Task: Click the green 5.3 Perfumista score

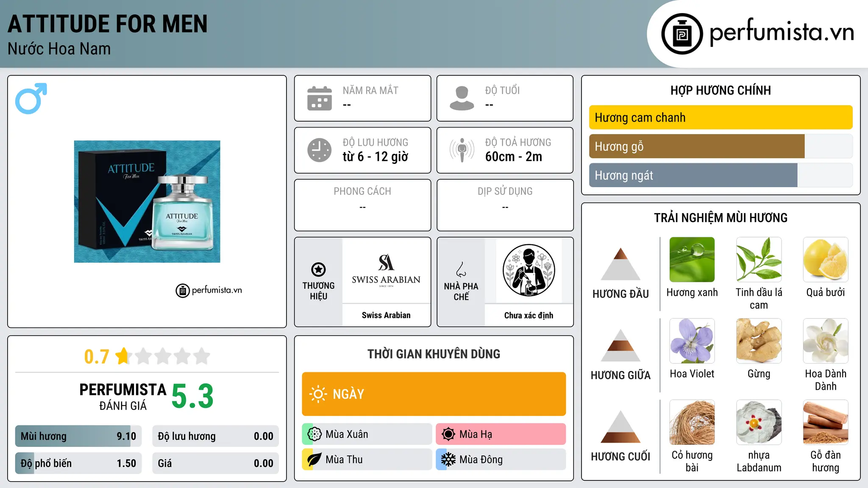Action: click(192, 396)
